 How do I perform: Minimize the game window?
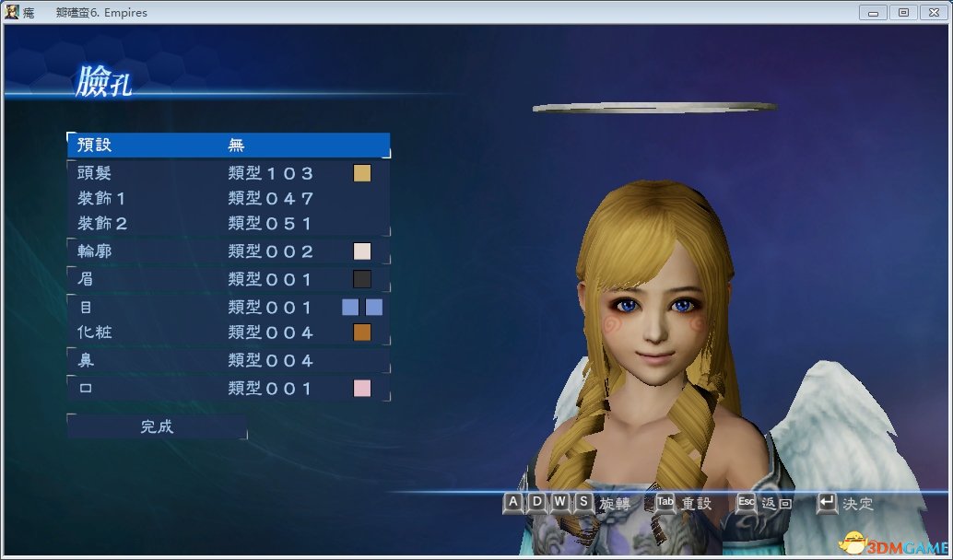[x=874, y=12]
